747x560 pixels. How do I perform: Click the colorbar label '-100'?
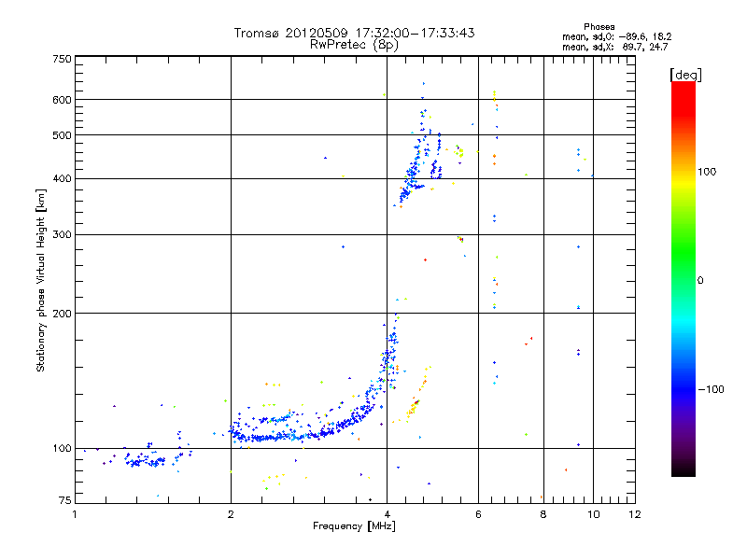click(x=711, y=389)
